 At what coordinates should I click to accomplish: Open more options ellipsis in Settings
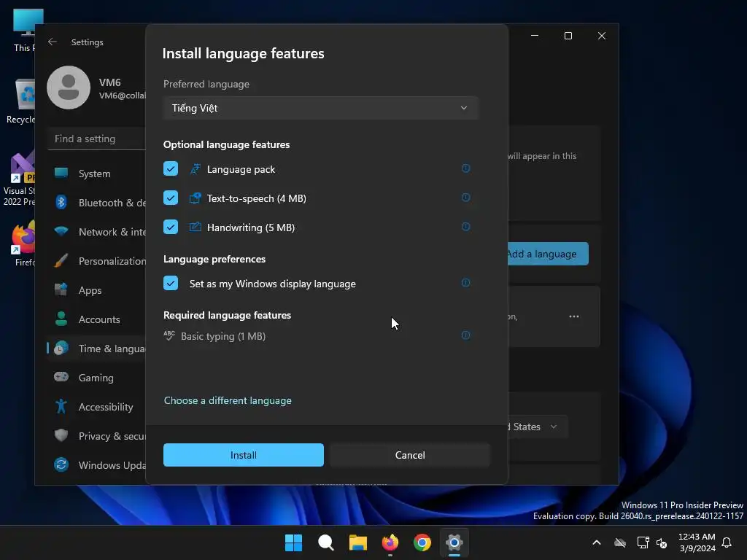click(x=574, y=316)
